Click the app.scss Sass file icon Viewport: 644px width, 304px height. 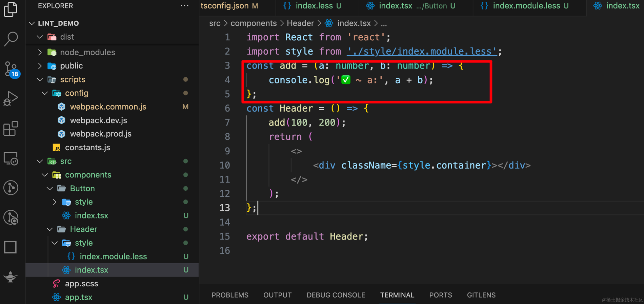[57, 283]
